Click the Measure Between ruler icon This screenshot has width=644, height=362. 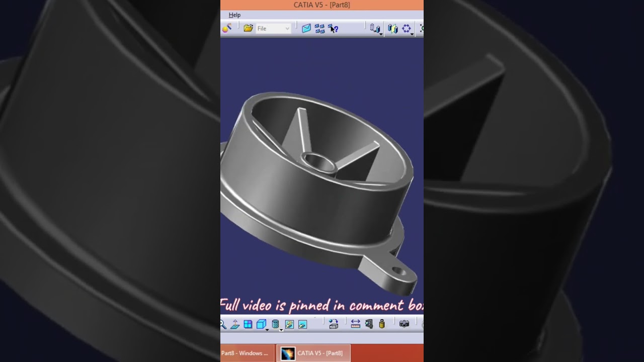(x=356, y=324)
